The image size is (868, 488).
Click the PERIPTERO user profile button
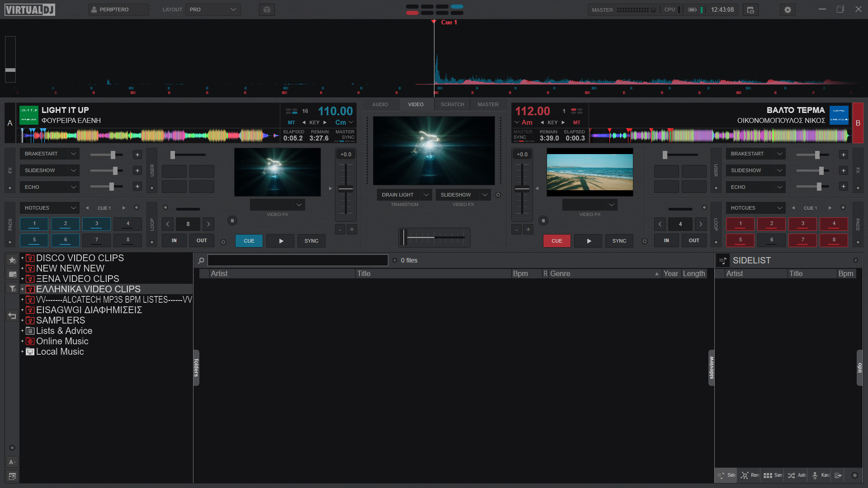click(118, 9)
